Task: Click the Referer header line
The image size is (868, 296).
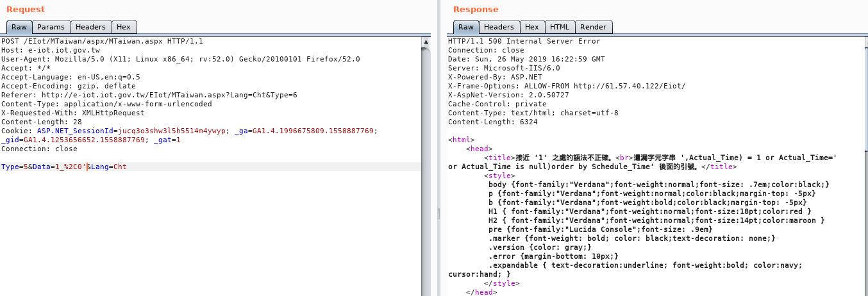Action: point(149,95)
